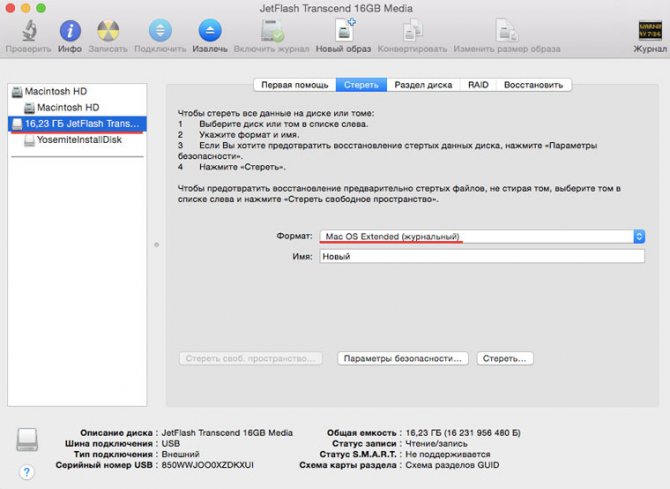Screen dimensions: 670x489
Task: Select YosemiteInstallDisk volume in sidebar
Action: pyautogui.click(x=78, y=140)
